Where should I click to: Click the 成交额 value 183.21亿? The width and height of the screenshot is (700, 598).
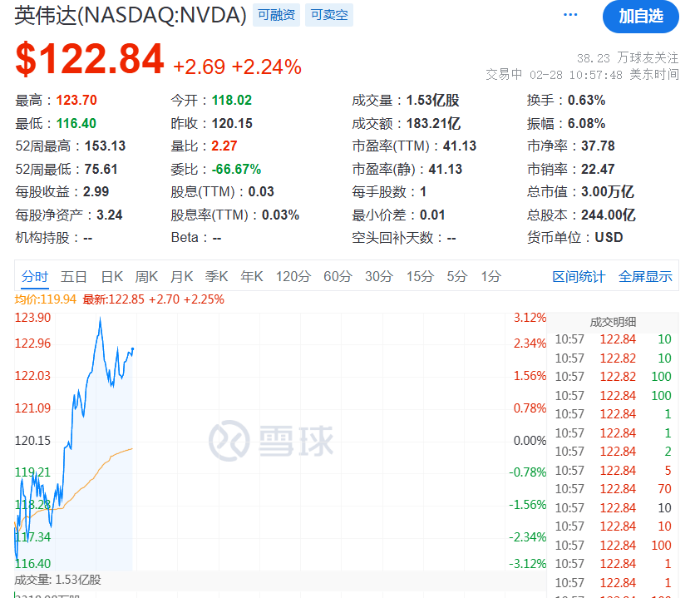click(x=433, y=123)
